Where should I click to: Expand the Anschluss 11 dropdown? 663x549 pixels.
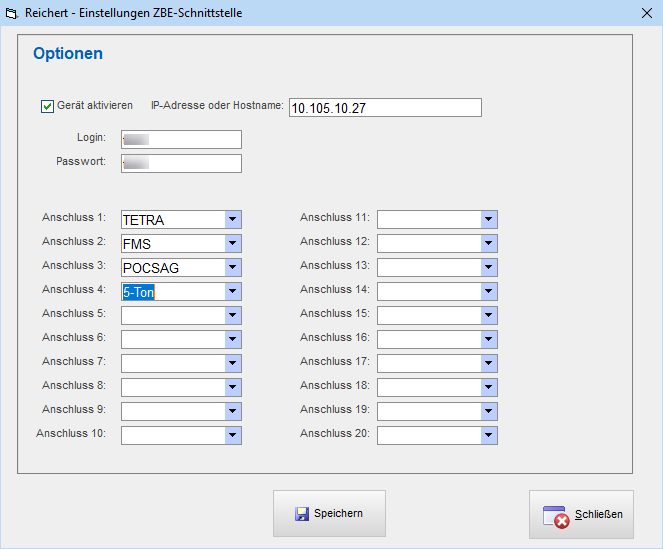click(488, 220)
